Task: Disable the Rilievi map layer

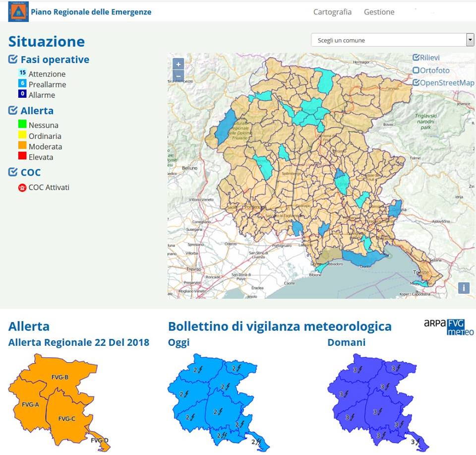Action: click(416, 58)
